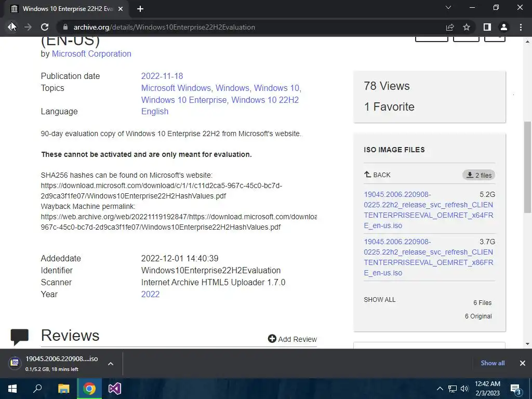Open a new browser tab
The width and height of the screenshot is (532, 399).
[140, 9]
